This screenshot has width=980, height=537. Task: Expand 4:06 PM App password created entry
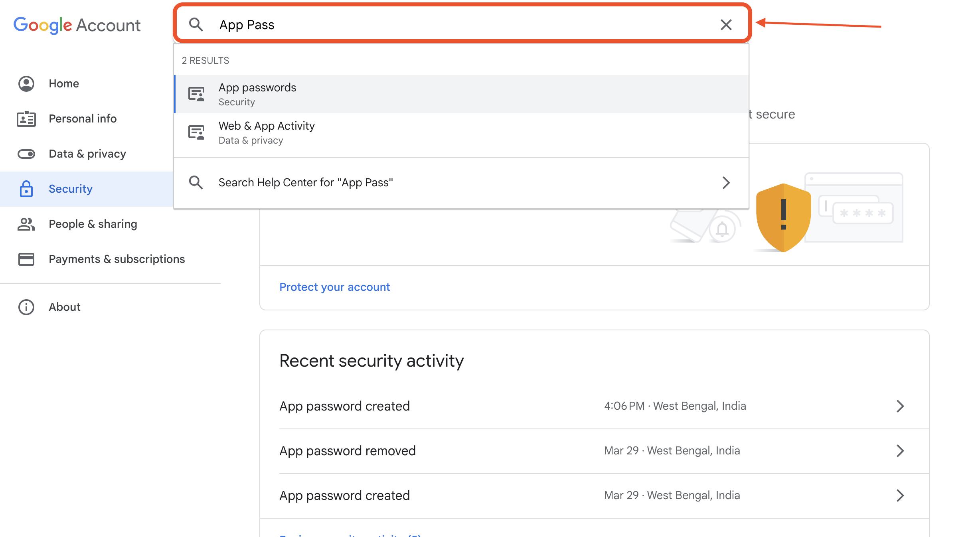[x=900, y=406]
